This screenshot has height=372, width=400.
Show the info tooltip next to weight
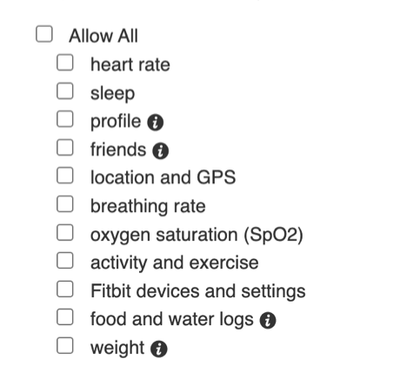(159, 349)
